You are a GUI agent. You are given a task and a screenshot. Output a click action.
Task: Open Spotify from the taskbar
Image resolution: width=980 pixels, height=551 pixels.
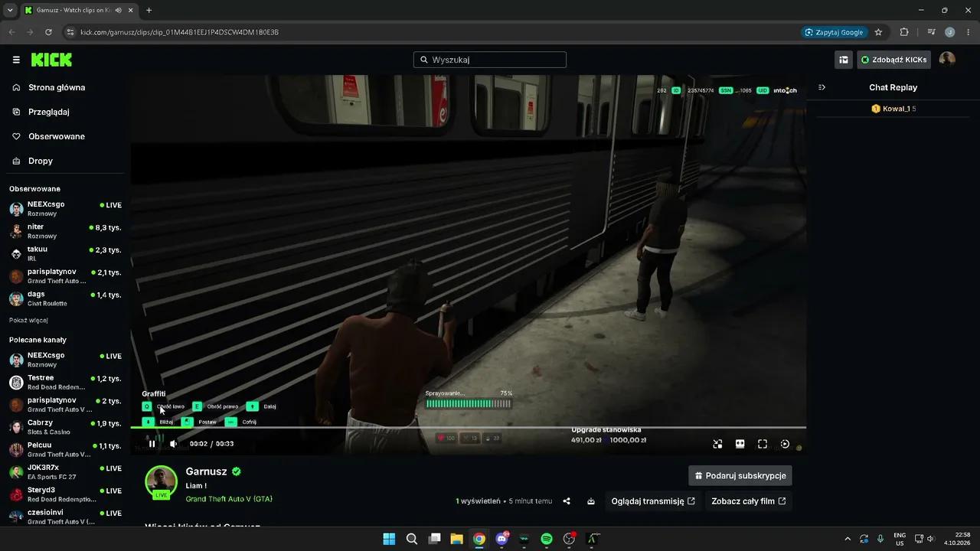(547, 539)
